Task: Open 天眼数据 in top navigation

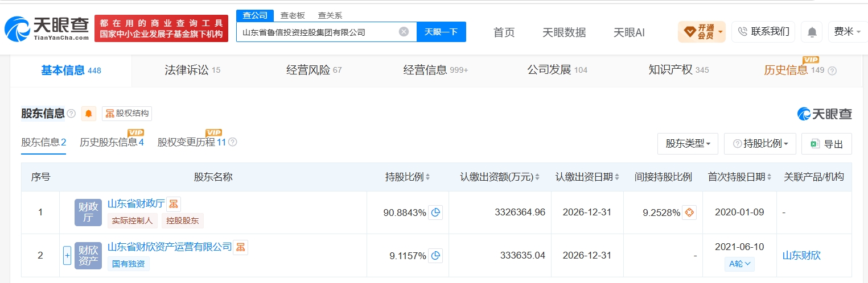Action: 564,32
